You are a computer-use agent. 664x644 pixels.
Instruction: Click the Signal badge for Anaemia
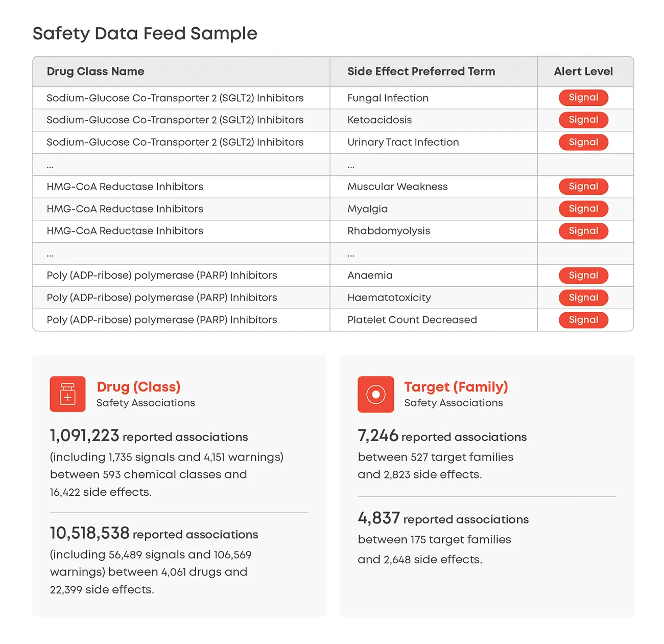583,275
